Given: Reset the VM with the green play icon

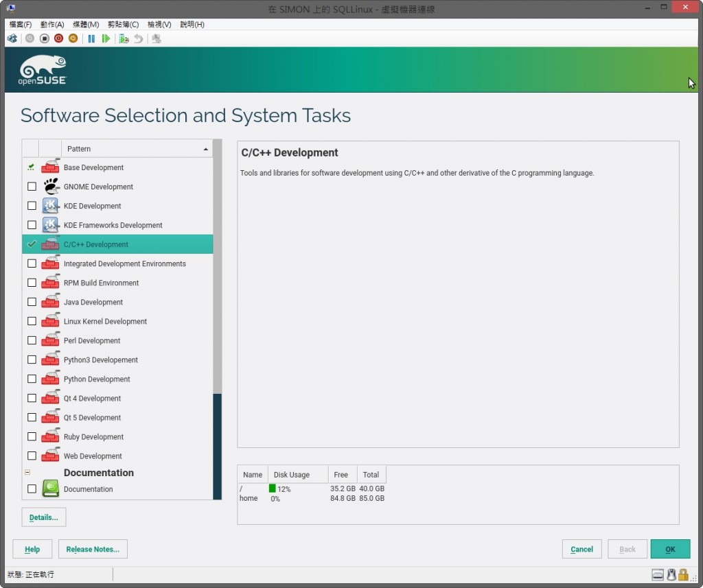Looking at the screenshot, I should [106, 38].
